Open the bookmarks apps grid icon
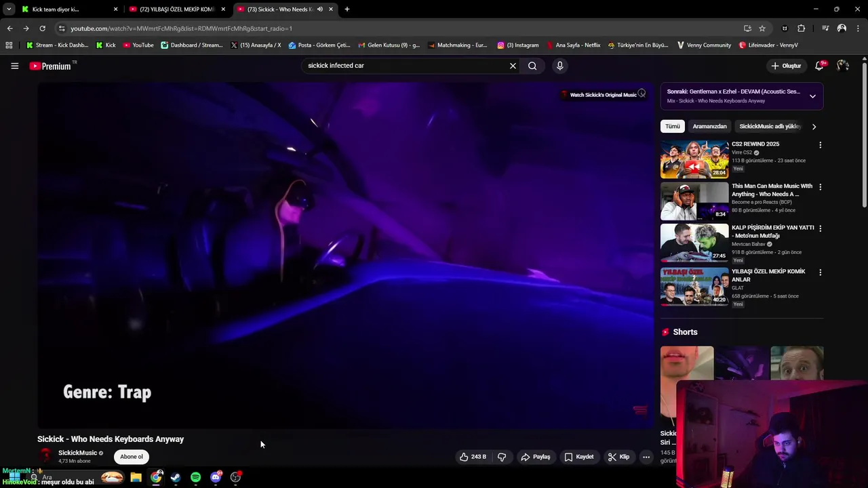Image resolution: width=868 pixels, height=488 pixels. click(x=9, y=45)
